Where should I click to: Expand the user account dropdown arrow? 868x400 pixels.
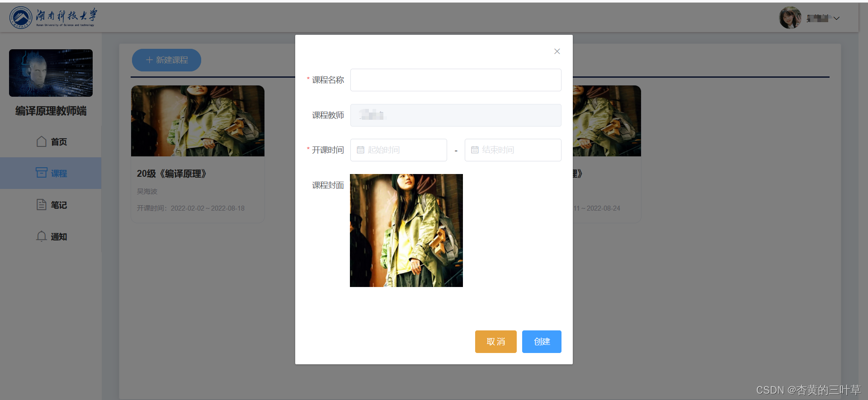(837, 19)
